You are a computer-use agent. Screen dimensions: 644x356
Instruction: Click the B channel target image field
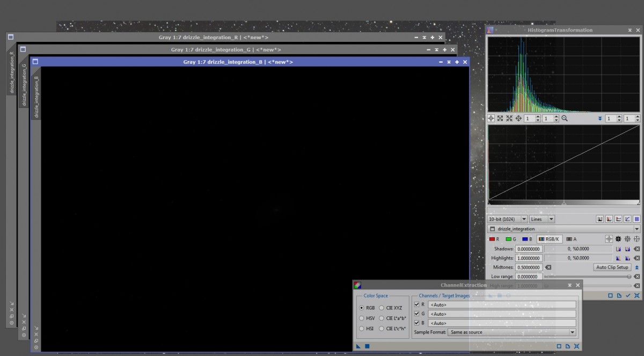click(502, 323)
